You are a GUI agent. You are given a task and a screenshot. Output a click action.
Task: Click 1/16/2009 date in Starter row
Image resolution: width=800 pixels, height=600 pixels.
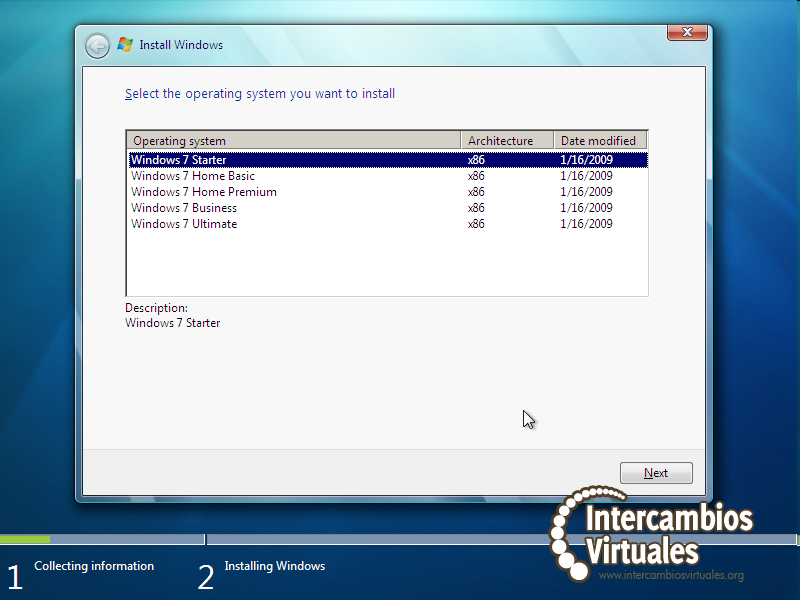coord(586,160)
